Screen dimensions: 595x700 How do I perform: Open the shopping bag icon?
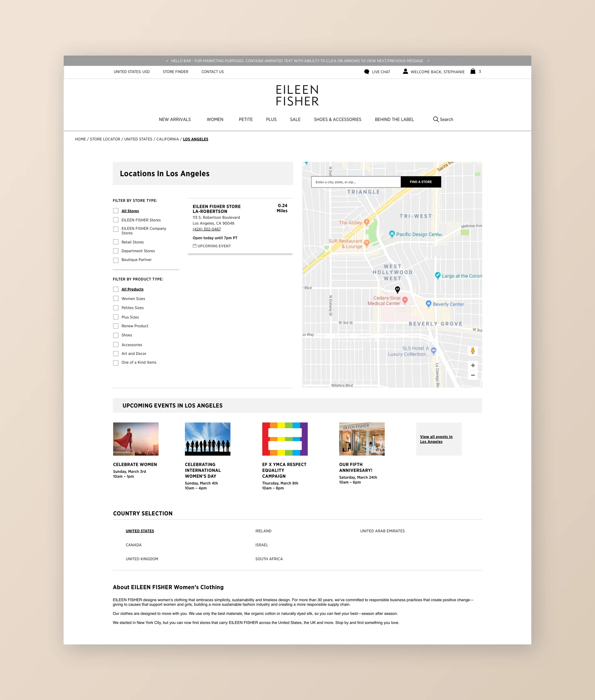[473, 71]
